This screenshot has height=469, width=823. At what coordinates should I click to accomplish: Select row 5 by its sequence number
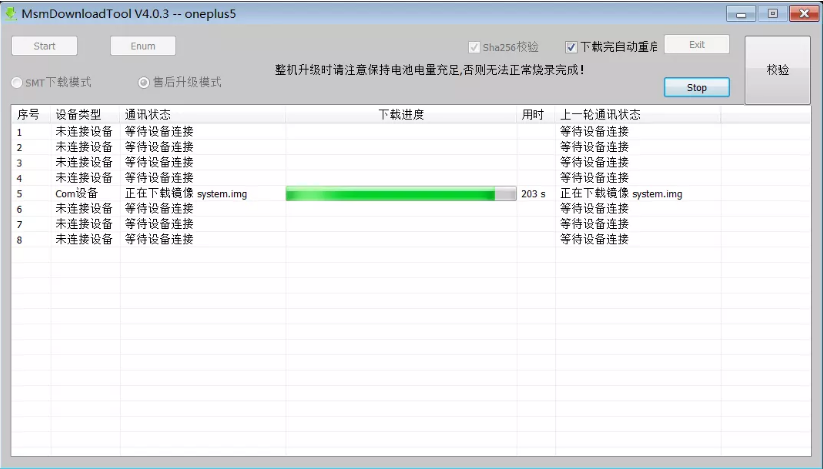click(19, 194)
